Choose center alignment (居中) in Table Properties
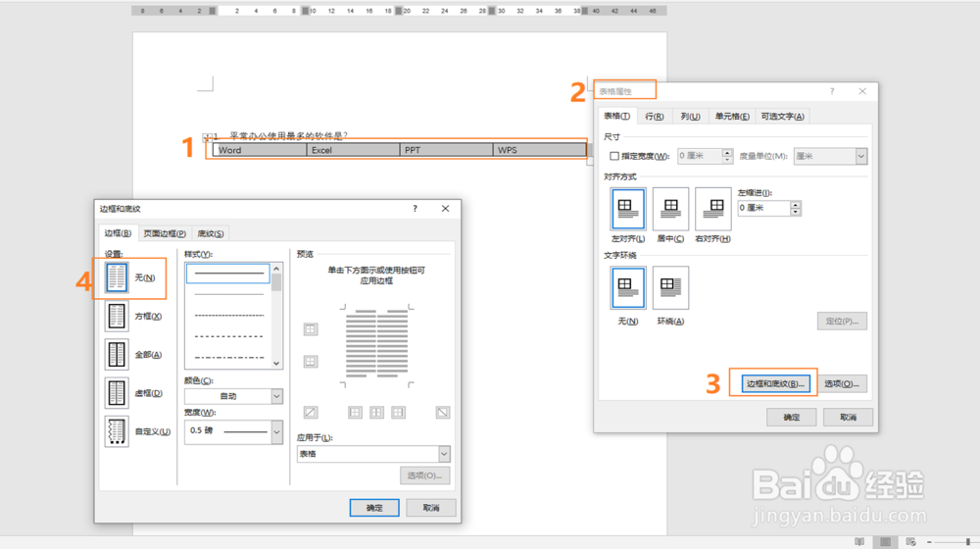The image size is (980, 549). [670, 209]
